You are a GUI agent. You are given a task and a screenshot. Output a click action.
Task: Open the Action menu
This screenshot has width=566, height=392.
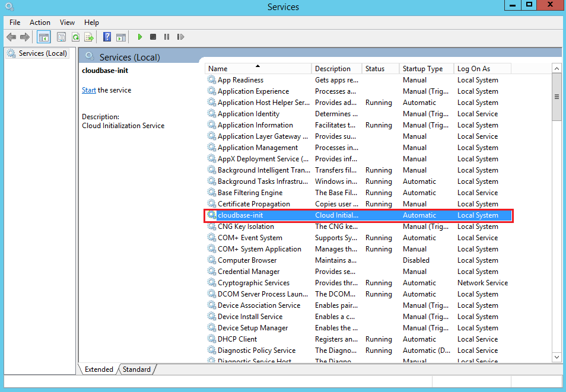click(x=40, y=22)
